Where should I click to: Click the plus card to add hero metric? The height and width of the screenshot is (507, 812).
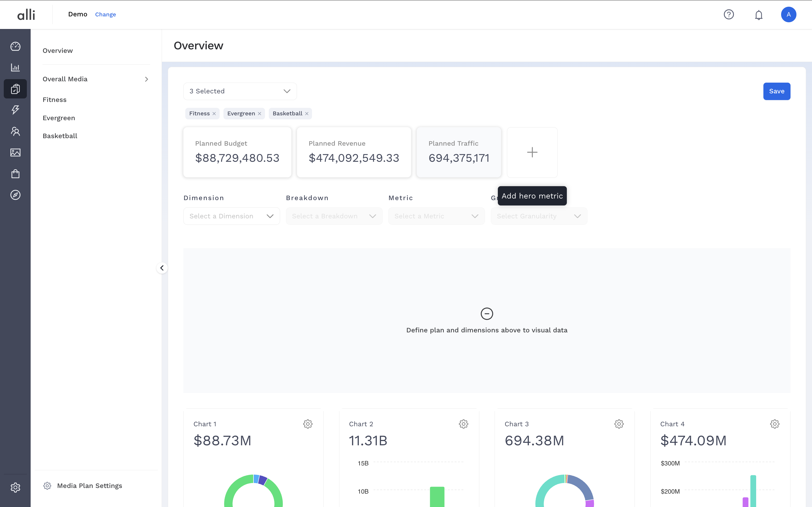click(x=532, y=152)
